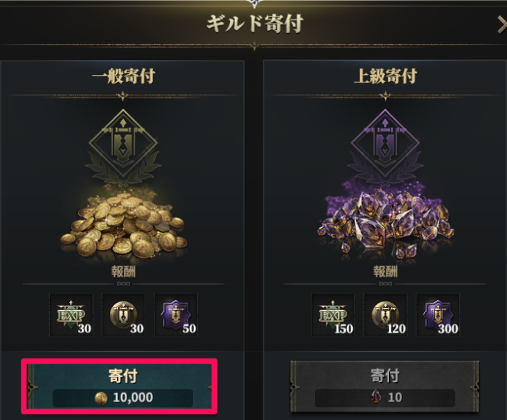This screenshot has width=507, height=420.
Task: Donate 10,000 gold via 一般寄付 button
Action: pos(119,386)
